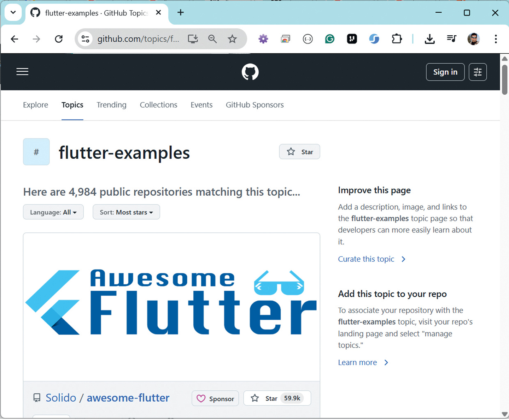
Task: Open the appearance settings sliders icon
Action: [x=478, y=72]
